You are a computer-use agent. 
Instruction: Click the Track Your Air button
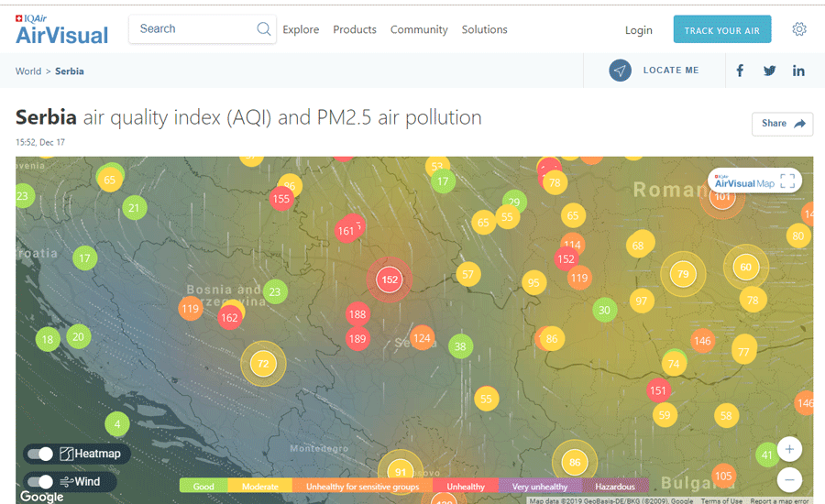[x=721, y=30]
